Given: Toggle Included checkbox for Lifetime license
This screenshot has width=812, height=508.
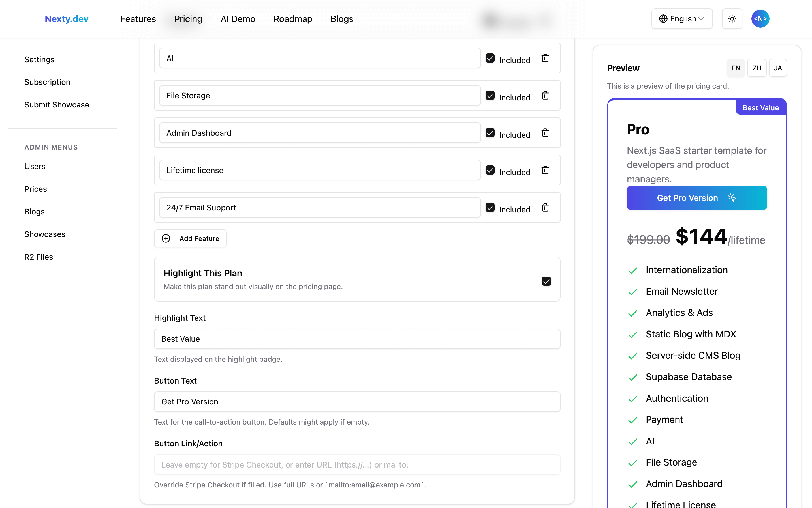Looking at the screenshot, I should [490, 170].
